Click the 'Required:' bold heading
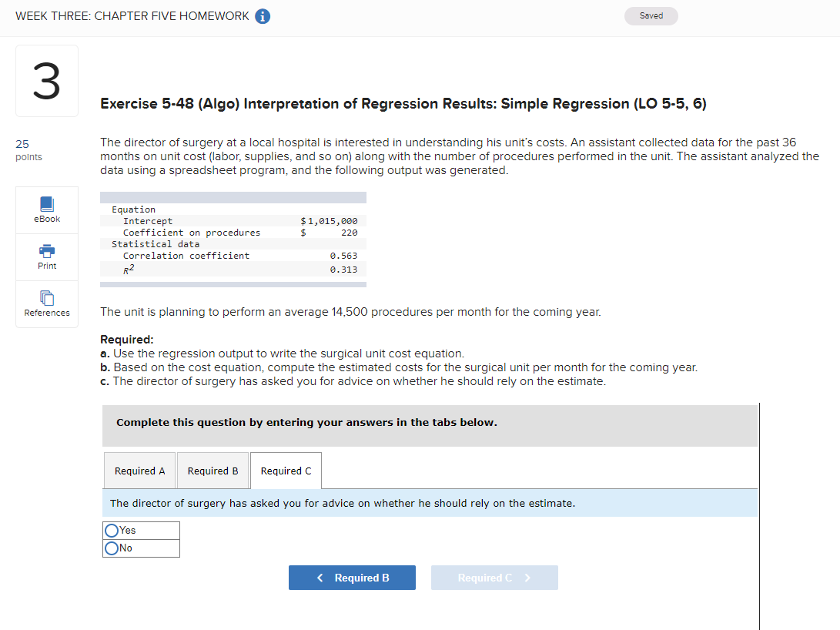The image size is (840, 630). [127, 340]
